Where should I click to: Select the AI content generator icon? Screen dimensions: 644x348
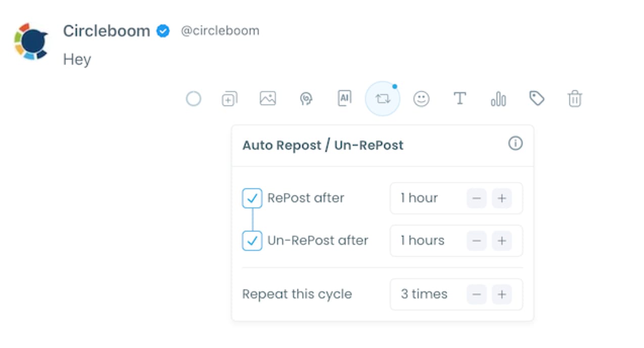[345, 99]
